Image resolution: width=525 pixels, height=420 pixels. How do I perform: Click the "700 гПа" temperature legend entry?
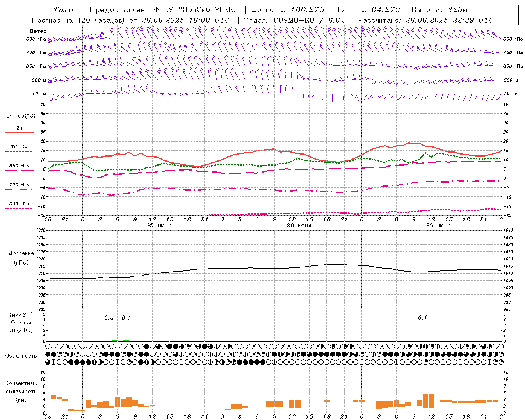pyautogui.click(x=19, y=185)
